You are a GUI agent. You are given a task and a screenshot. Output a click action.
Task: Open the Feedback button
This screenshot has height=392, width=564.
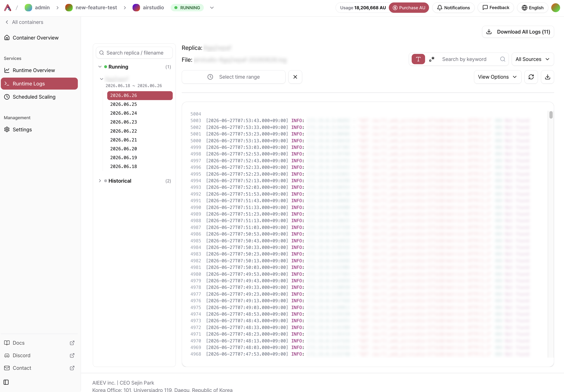coord(496,8)
